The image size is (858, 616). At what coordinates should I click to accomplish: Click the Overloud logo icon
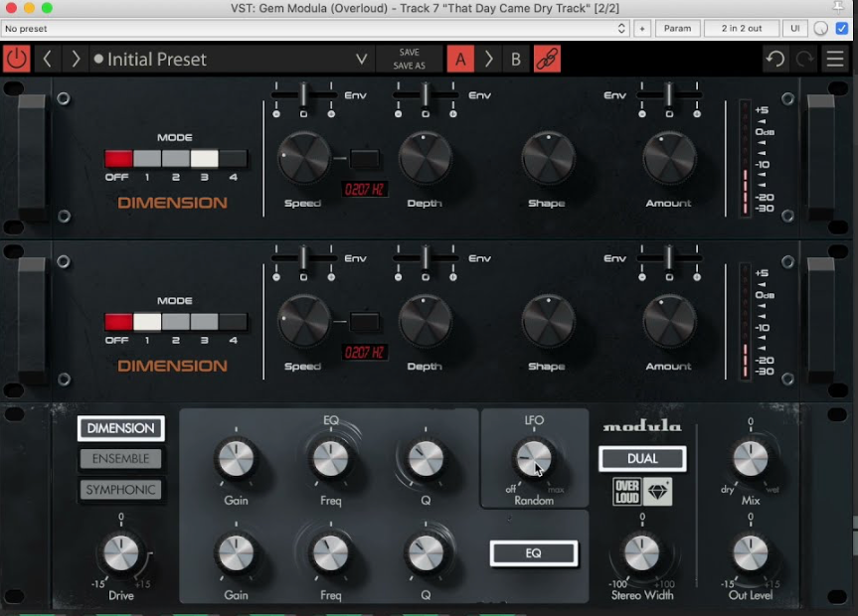click(x=627, y=492)
